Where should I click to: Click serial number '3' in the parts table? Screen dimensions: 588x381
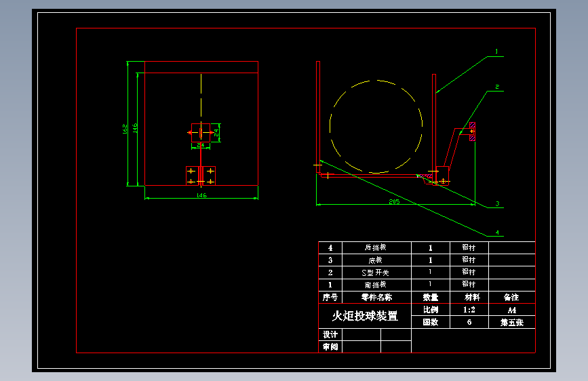point(330,260)
